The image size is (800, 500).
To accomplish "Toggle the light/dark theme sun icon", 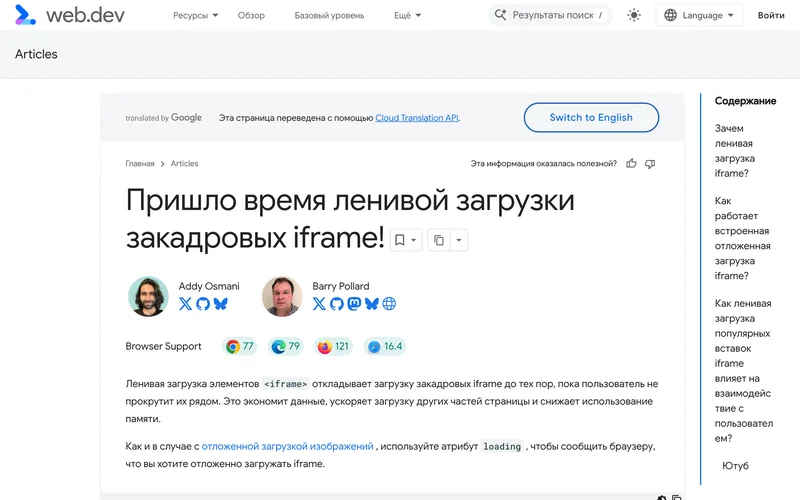I will click(x=634, y=15).
